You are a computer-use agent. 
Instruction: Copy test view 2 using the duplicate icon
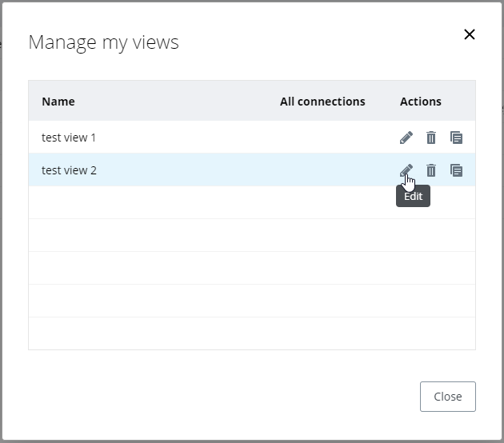point(456,170)
